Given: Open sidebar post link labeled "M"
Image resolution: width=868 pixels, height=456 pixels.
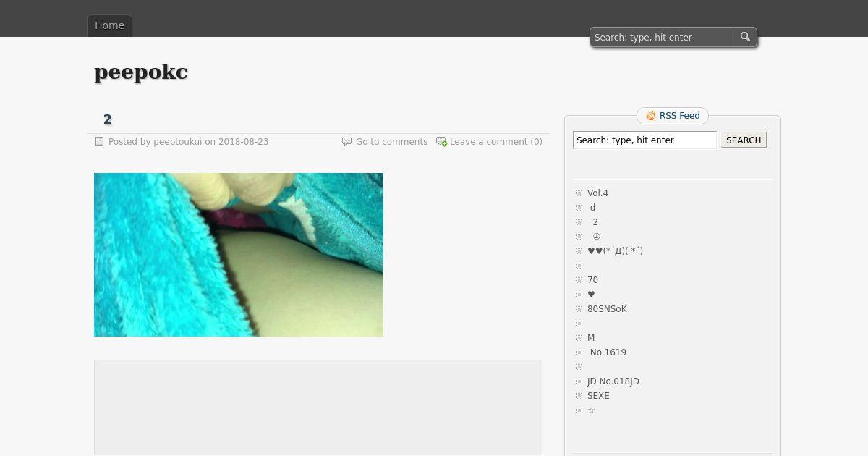Looking at the screenshot, I should (591, 338).
